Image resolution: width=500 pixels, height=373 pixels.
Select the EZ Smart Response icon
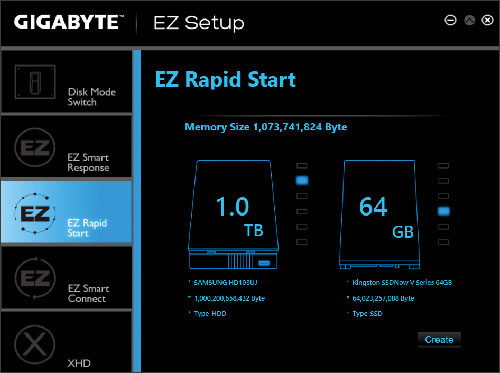35,147
